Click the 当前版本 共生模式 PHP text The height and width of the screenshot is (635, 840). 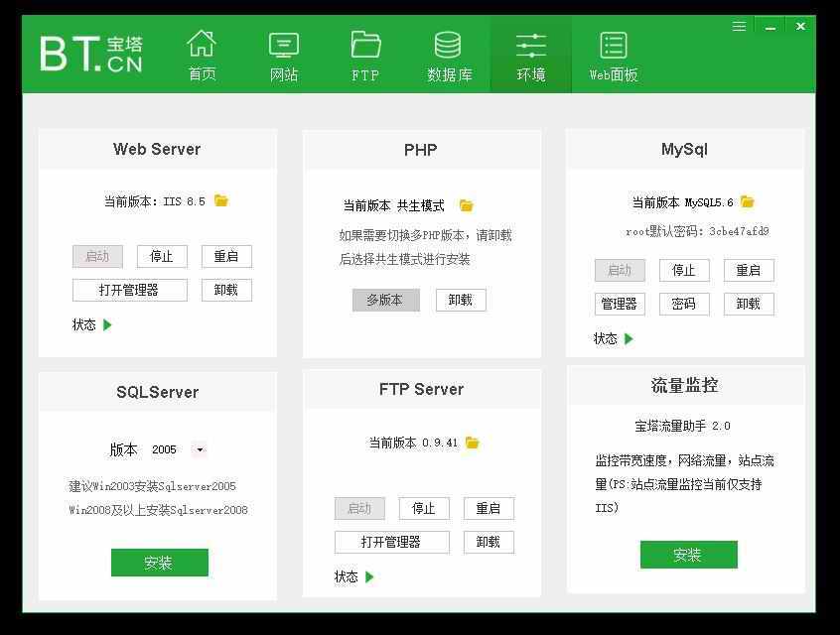pos(394,205)
